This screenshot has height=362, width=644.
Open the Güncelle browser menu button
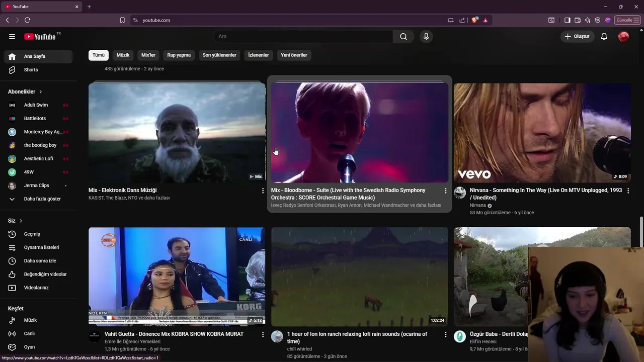pyautogui.click(x=628, y=20)
